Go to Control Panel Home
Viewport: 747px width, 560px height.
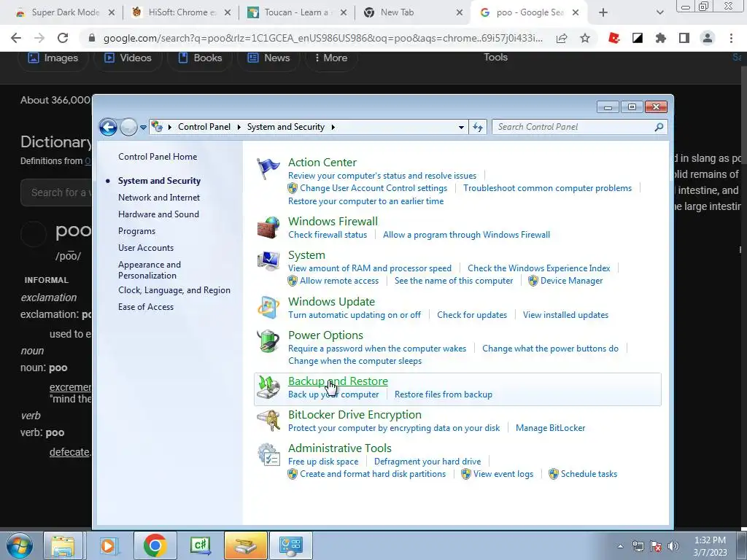pyautogui.click(x=158, y=157)
